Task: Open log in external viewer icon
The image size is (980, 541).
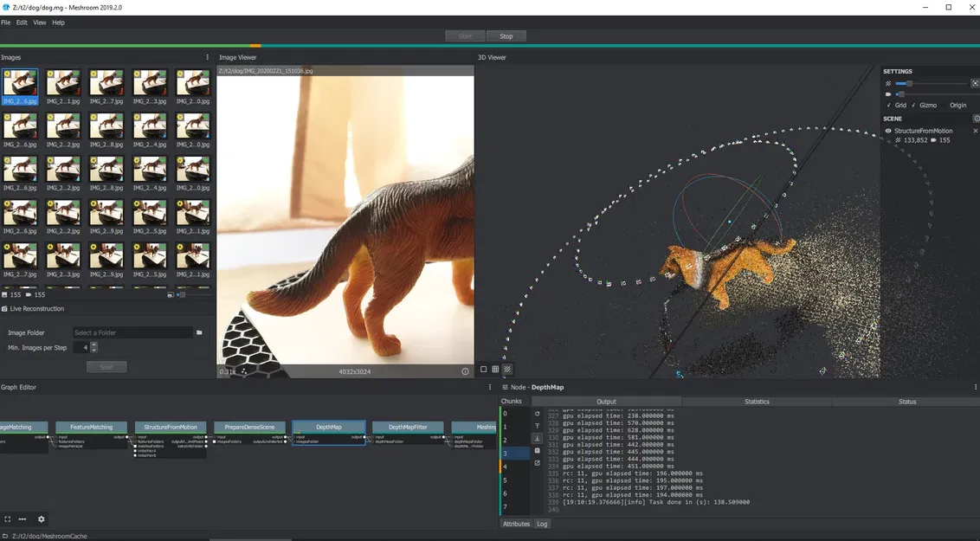Action: tap(537, 463)
